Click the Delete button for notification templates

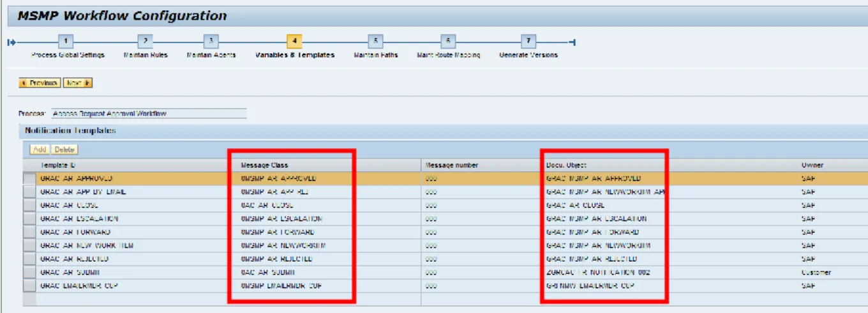click(64, 149)
